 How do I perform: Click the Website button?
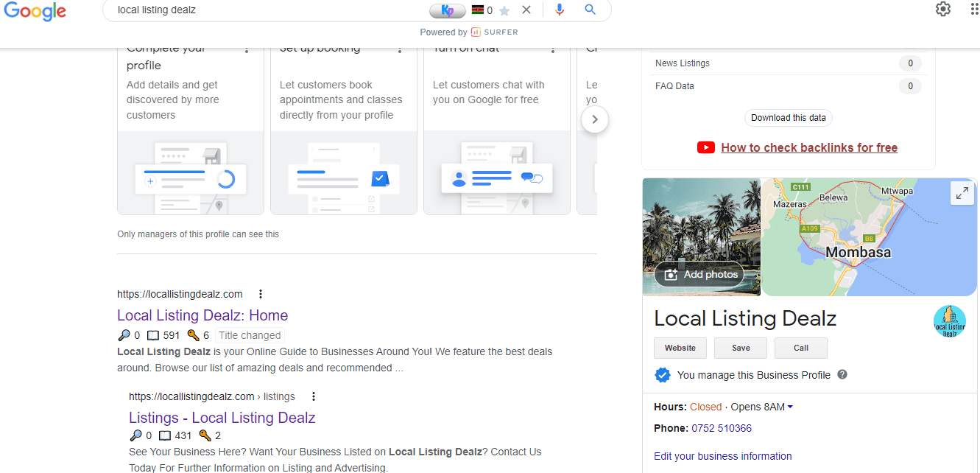pos(680,348)
